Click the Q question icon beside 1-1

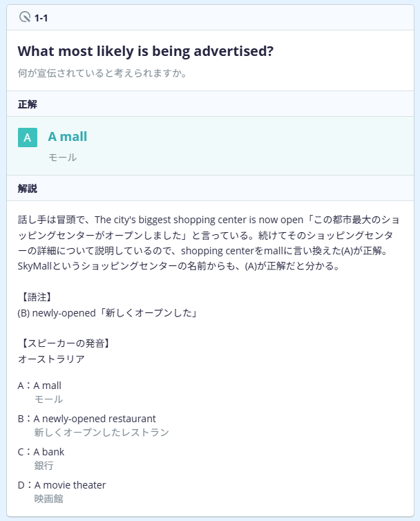tap(25, 17)
